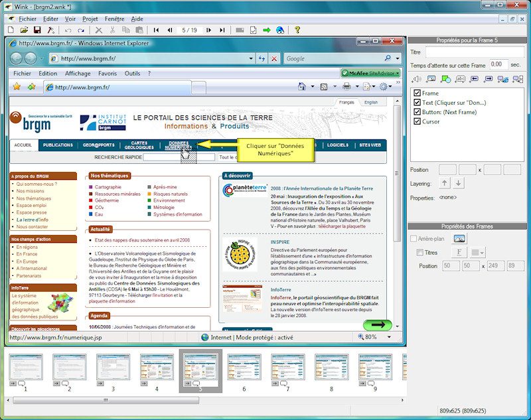
Task: Click the gray rectangle icon after Last Frame
Action: (240, 30)
